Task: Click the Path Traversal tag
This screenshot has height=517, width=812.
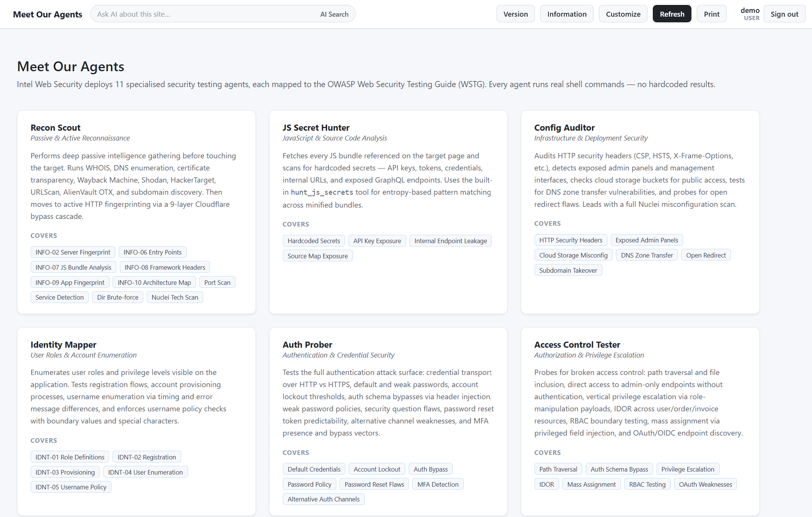Action: point(558,469)
